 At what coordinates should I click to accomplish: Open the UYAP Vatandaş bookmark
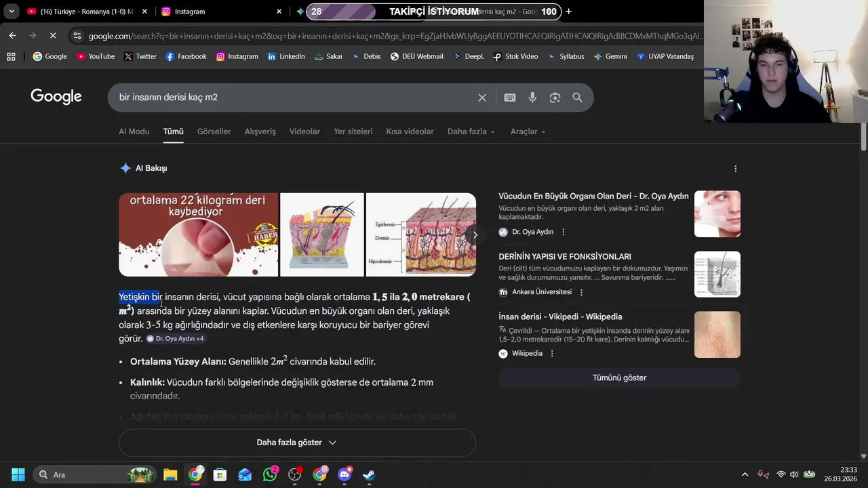click(665, 56)
